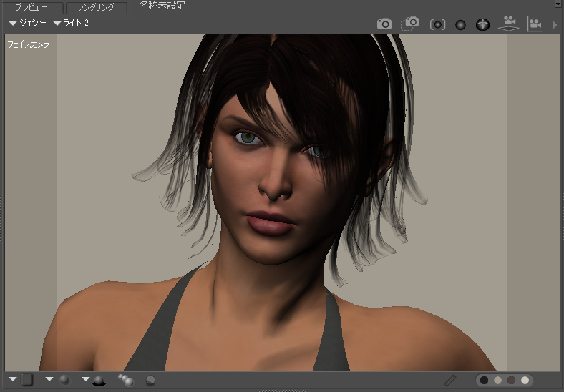Click the off-white color dot

(525, 380)
